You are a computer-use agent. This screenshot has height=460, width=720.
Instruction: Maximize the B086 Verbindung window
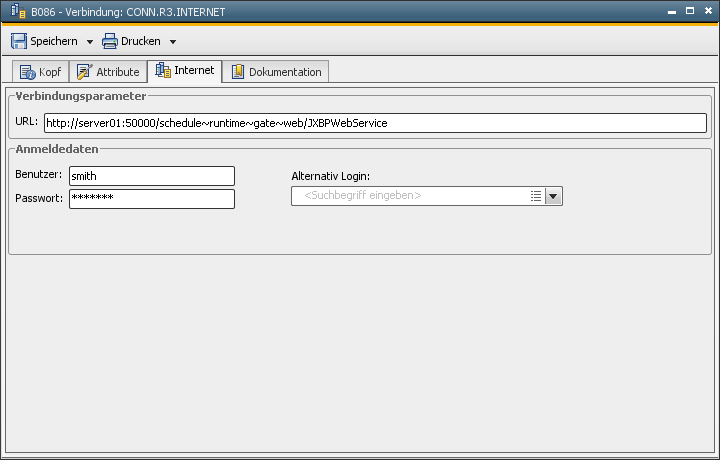coord(690,11)
